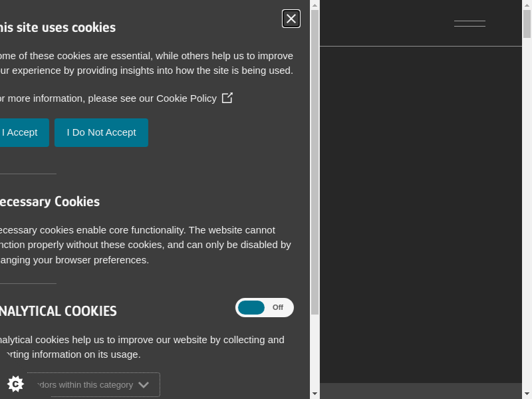This screenshot has width=532, height=399.
Task: Enable the Analytical Cookies toggle
Action: 264,307
